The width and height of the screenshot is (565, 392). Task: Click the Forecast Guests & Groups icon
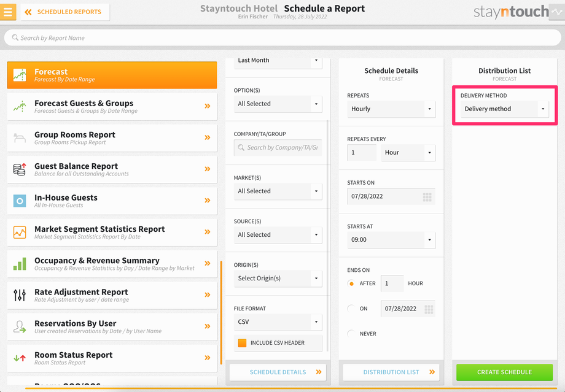pos(20,106)
